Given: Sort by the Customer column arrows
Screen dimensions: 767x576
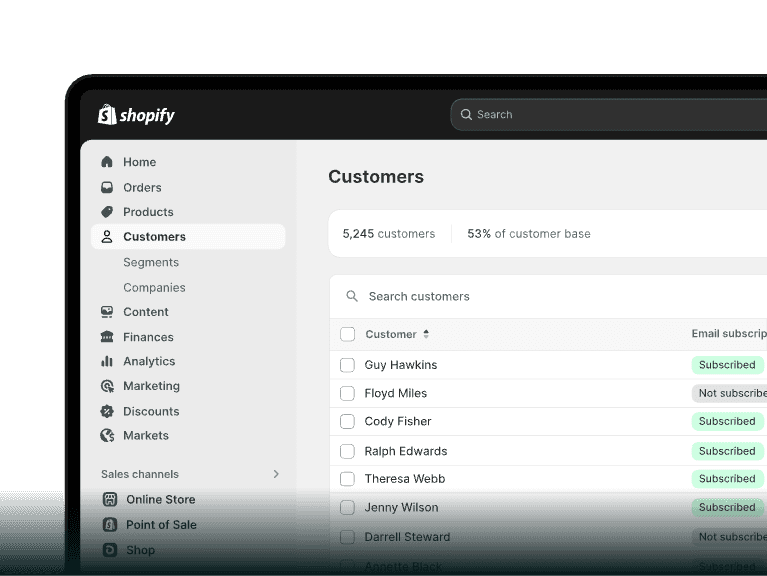Looking at the screenshot, I should [x=426, y=334].
